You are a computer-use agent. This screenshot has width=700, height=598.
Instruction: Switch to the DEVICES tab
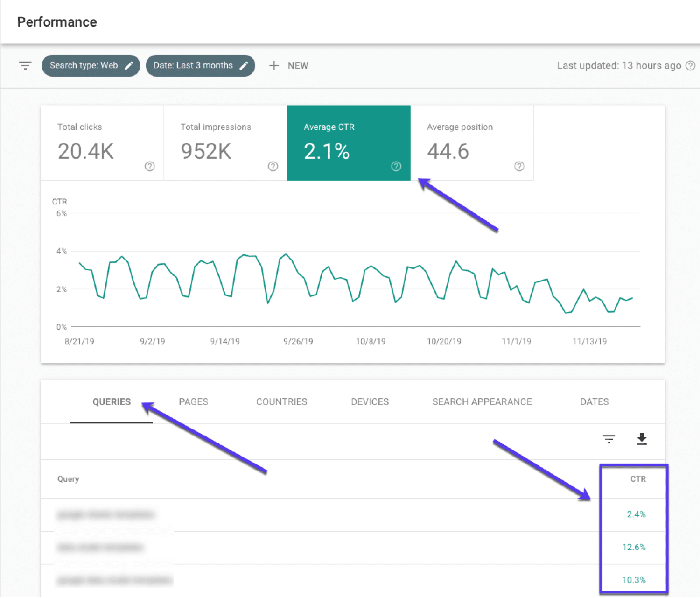370,402
